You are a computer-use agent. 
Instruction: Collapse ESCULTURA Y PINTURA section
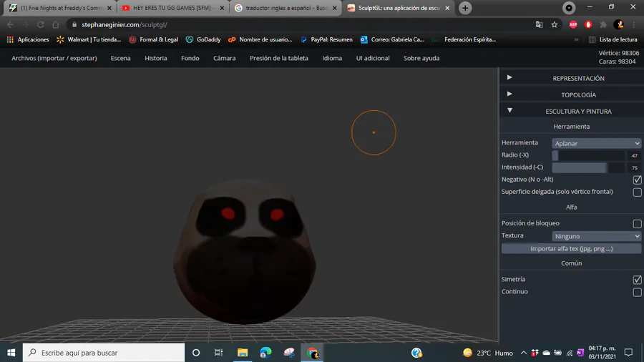tap(572, 111)
